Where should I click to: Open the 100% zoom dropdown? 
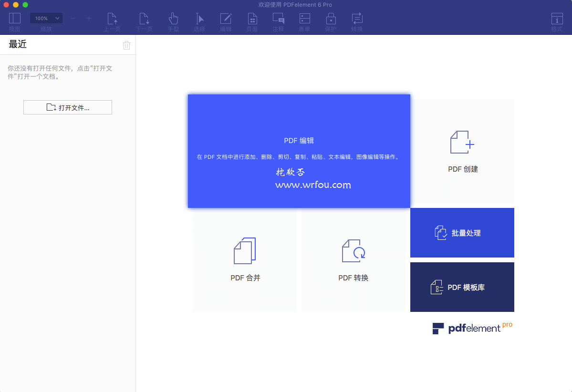(46, 18)
